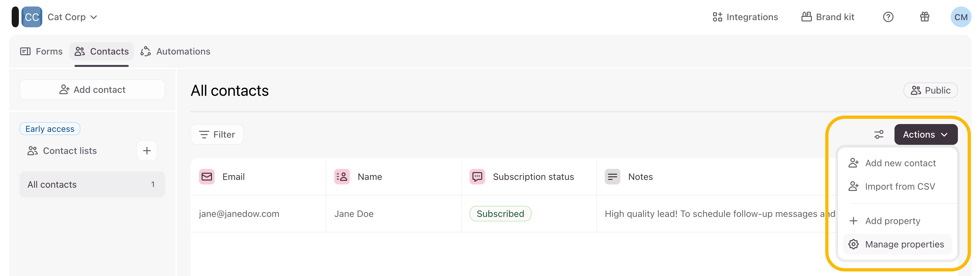
Task: Click the Notes column text icon
Action: coord(613,177)
